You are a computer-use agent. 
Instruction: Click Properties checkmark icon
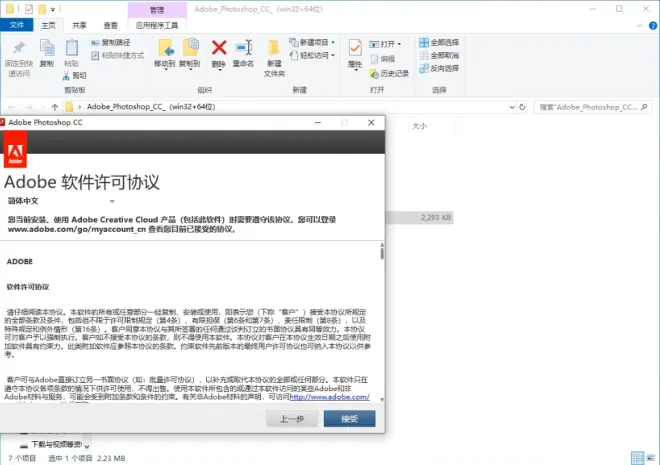tap(355, 48)
